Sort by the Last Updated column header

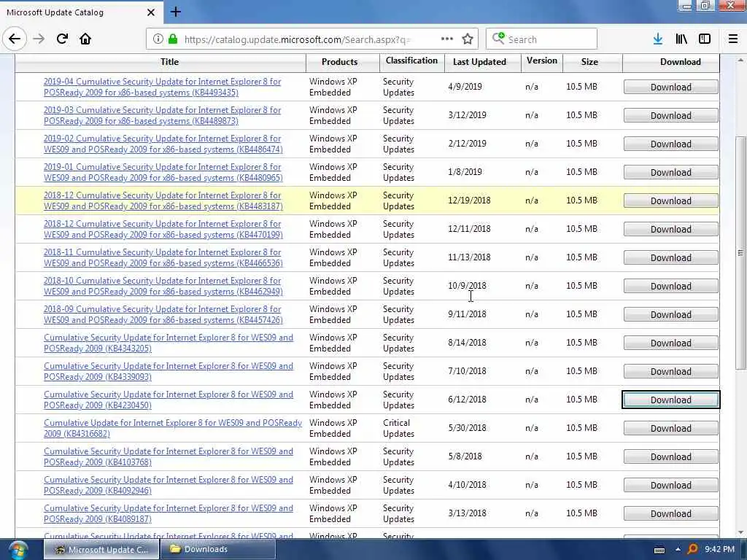(479, 62)
